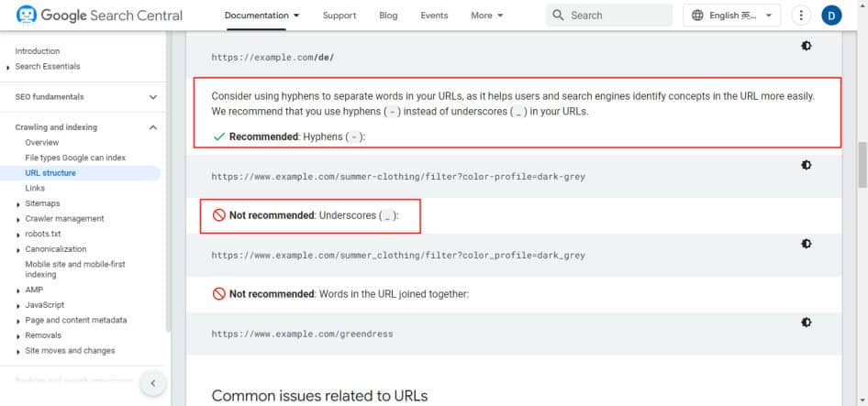Collapse the left navigation panel arrow

pyautogui.click(x=153, y=383)
